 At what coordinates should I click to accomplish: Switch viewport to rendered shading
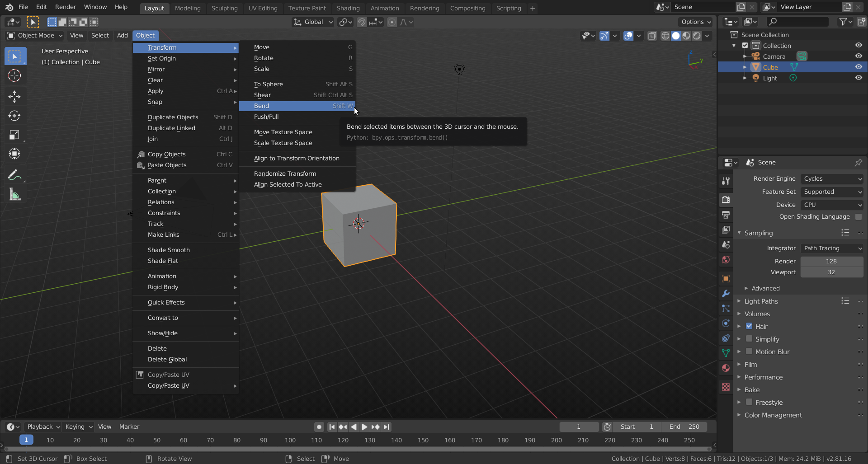pos(697,36)
